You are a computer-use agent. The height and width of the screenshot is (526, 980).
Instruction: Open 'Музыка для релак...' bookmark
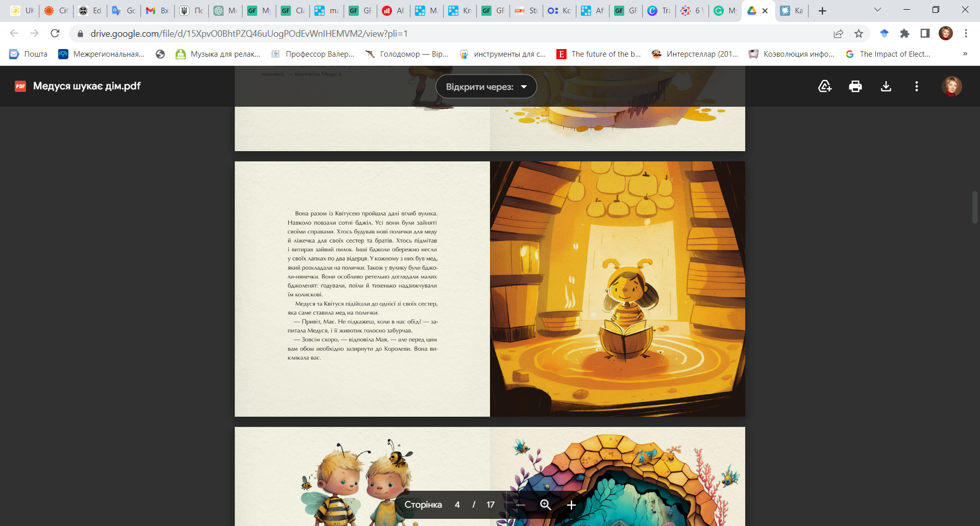218,54
